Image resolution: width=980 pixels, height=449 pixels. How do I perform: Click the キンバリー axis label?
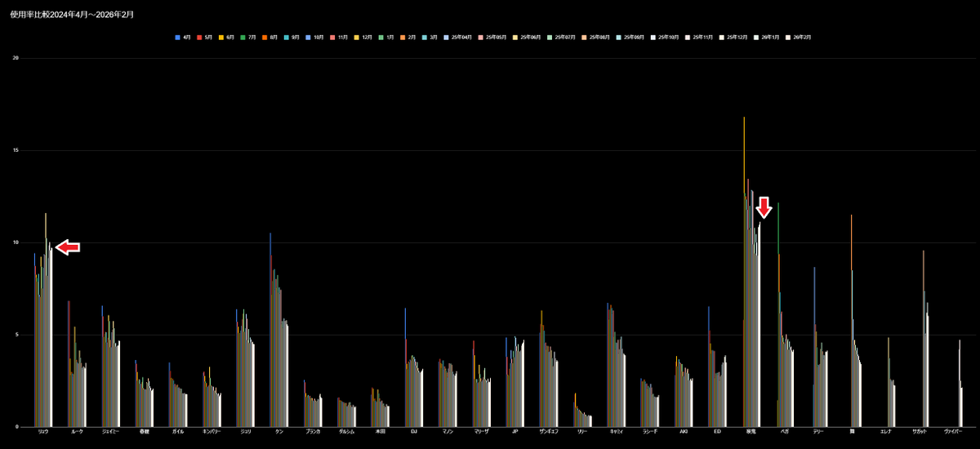[x=212, y=431]
